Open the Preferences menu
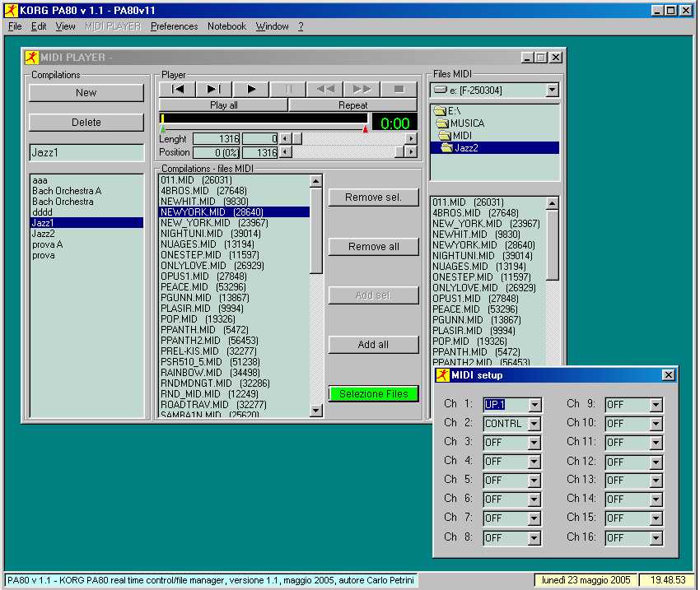 click(x=174, y=26)
